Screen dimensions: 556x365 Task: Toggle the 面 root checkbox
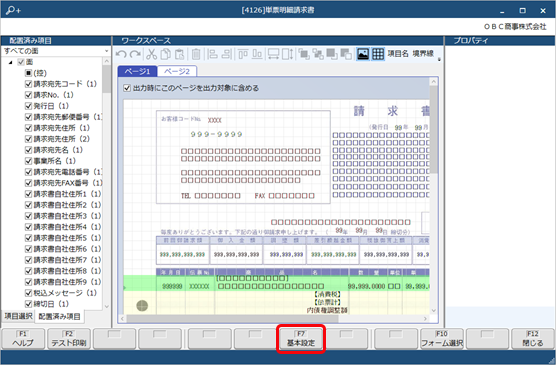tap(21, 62)
